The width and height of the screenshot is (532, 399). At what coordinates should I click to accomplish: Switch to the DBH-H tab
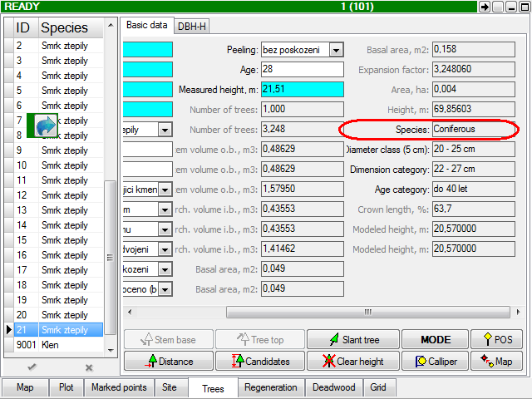point(192,26)
